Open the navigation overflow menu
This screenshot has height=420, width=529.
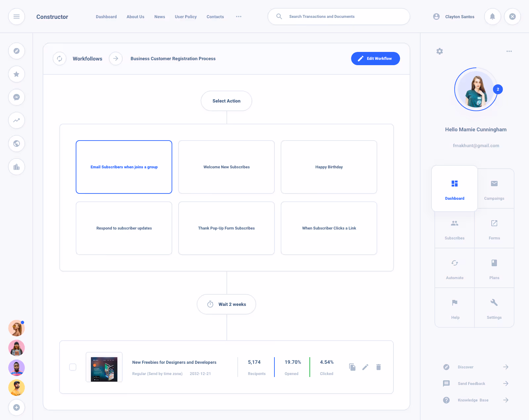tap(239, 17)
